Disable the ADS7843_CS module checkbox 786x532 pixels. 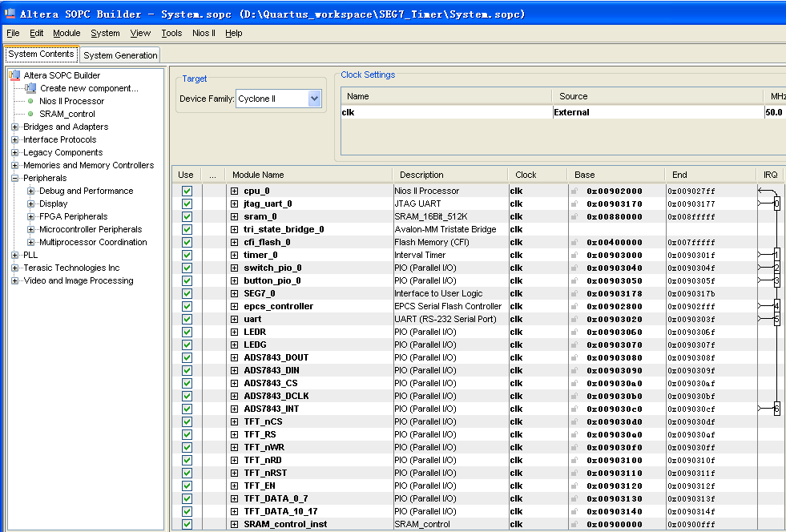click(187, 383)
